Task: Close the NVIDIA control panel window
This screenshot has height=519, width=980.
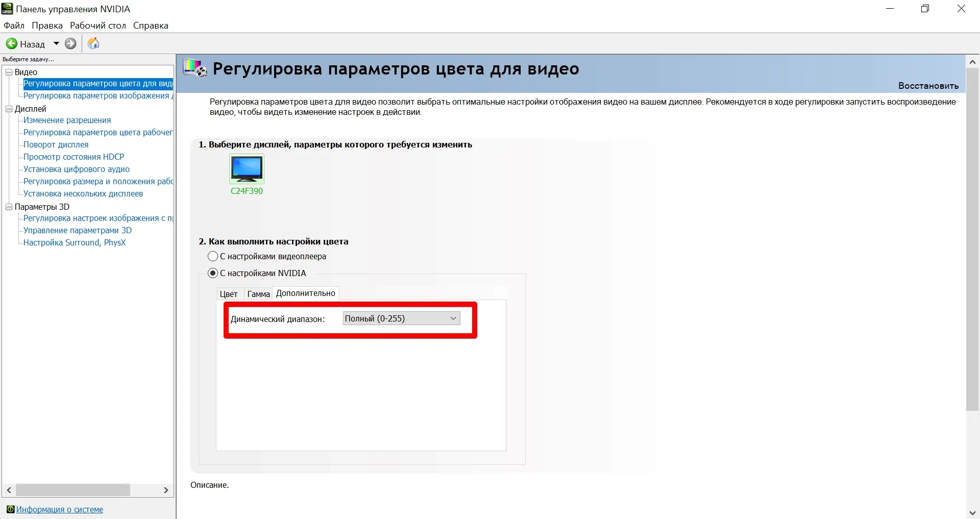Action: (x=961, y=9)
